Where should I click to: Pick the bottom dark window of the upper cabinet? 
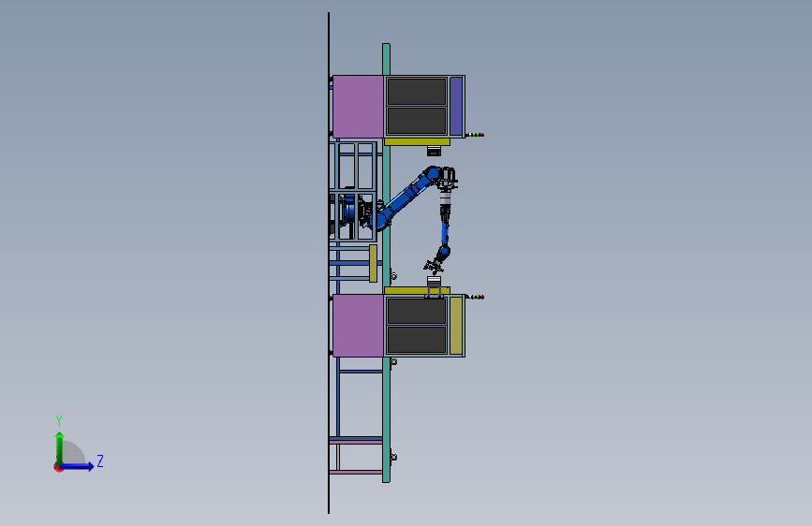coord(417,121)
